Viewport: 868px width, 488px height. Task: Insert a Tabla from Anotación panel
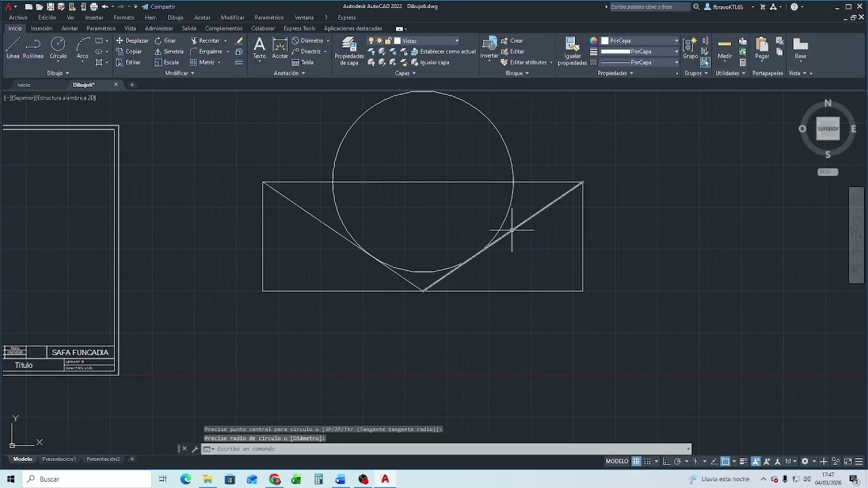302,62
